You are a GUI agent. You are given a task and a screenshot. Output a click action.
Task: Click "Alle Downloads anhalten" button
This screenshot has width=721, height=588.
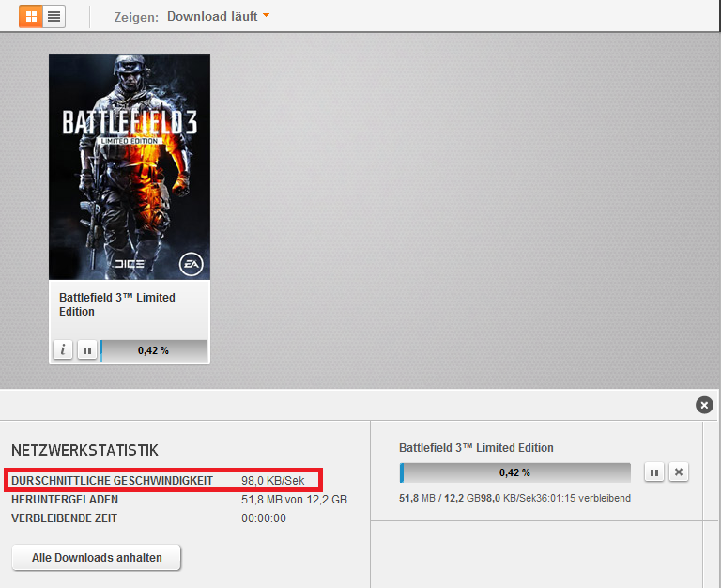point(97,558)
